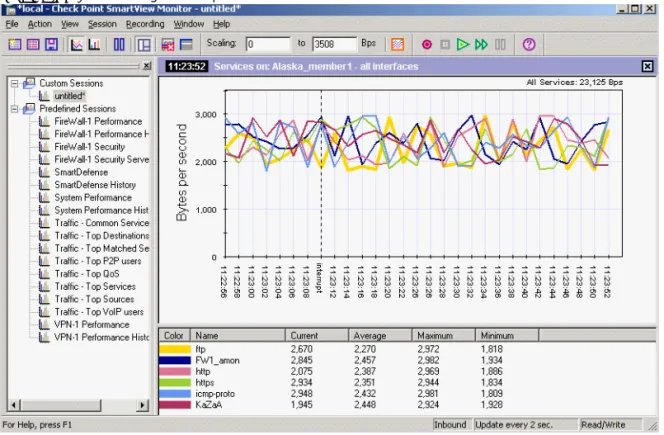Click the Maximum column header
Viewport: 664px width, 435px height.
[x=444, y=336]
